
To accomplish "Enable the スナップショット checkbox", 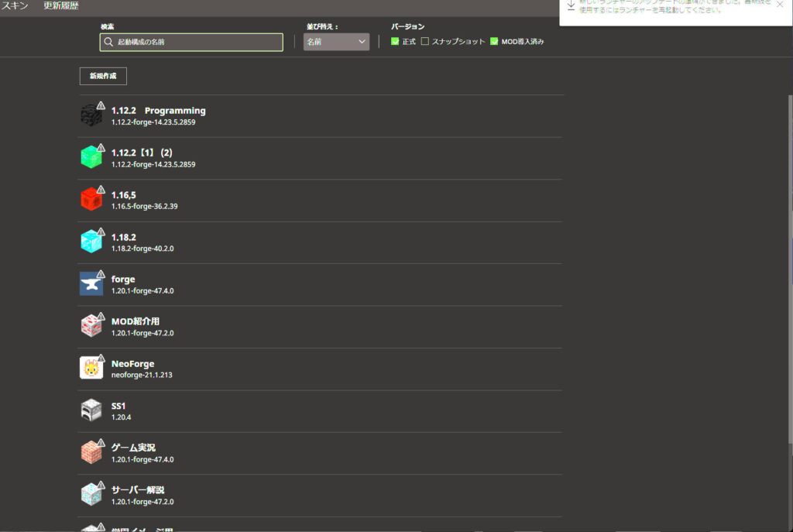I will [424, 42].
